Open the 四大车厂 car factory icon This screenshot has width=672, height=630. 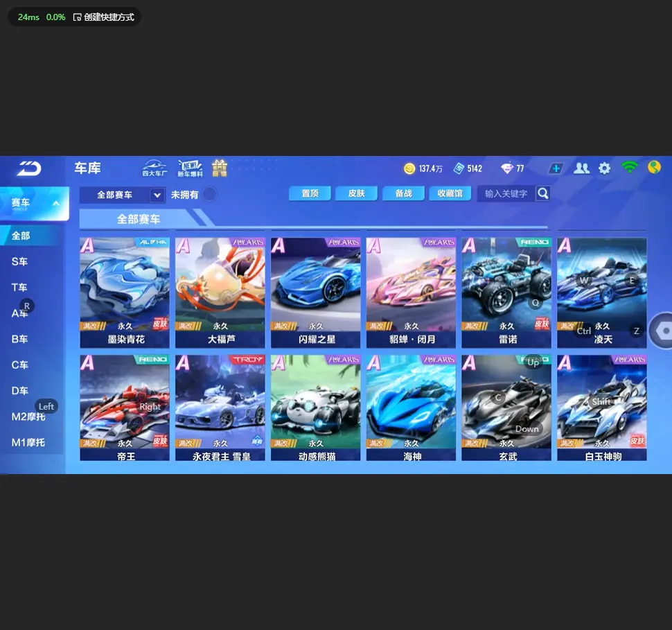[x=154, y=168]
